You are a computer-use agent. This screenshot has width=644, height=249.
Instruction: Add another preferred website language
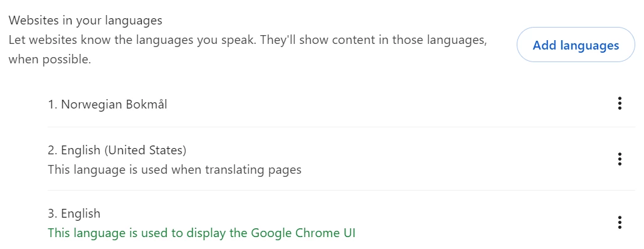tap(576, 45)
